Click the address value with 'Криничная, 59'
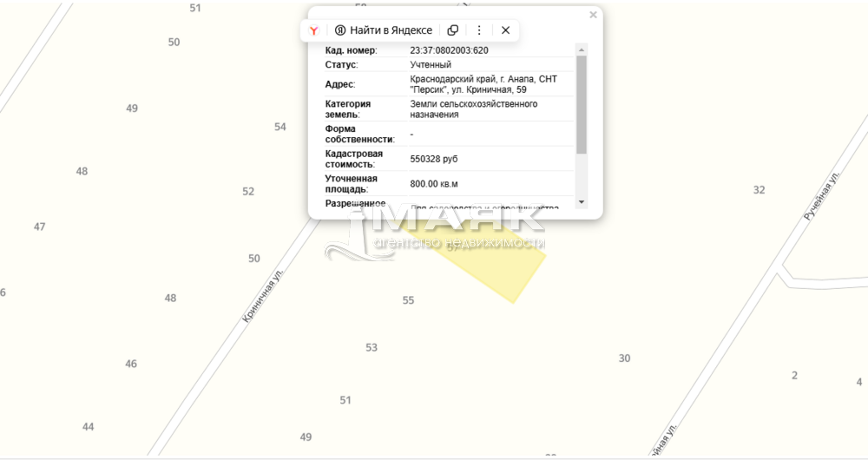Screen dimensions: 868x460 pos(483,84)
